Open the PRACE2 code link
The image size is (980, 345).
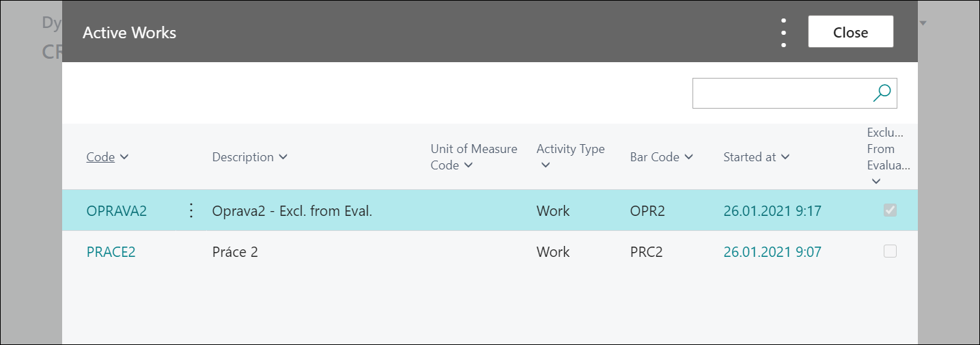coord(111,251)
